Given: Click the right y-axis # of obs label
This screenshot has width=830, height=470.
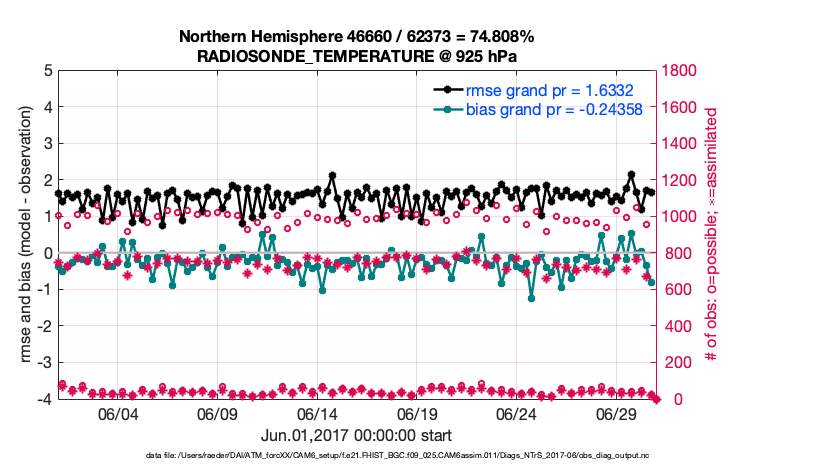Looking at the screenshot, I should pos(712,235).
